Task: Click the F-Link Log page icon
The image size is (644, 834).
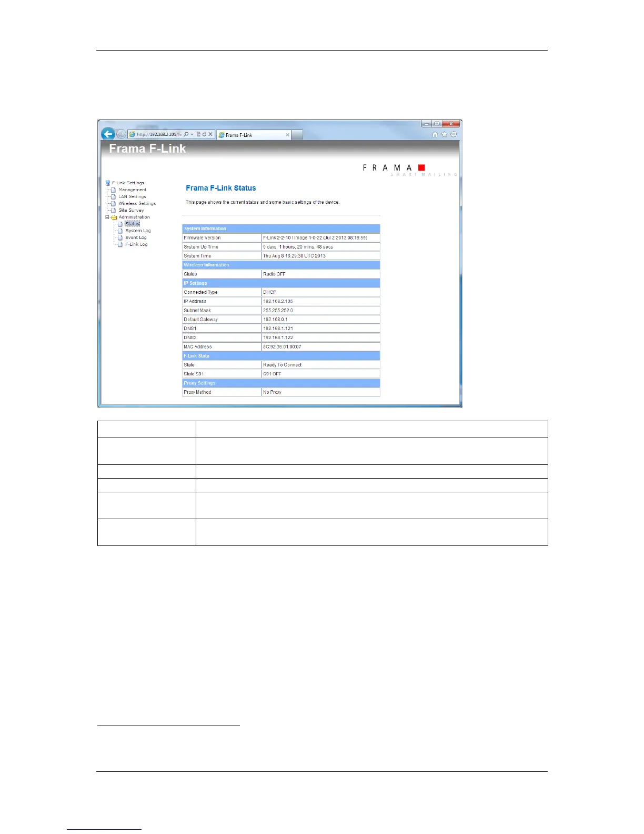Action: click(x=120, y=244)
